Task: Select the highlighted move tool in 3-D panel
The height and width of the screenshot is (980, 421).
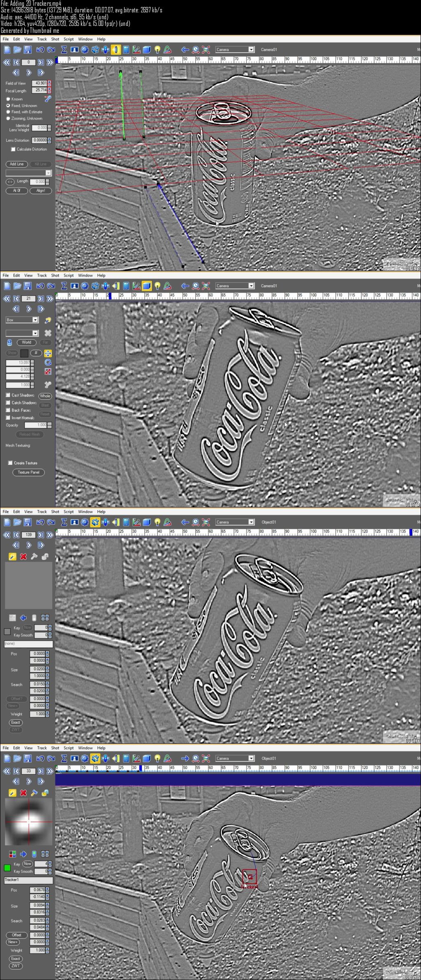Action: point(48,353)
